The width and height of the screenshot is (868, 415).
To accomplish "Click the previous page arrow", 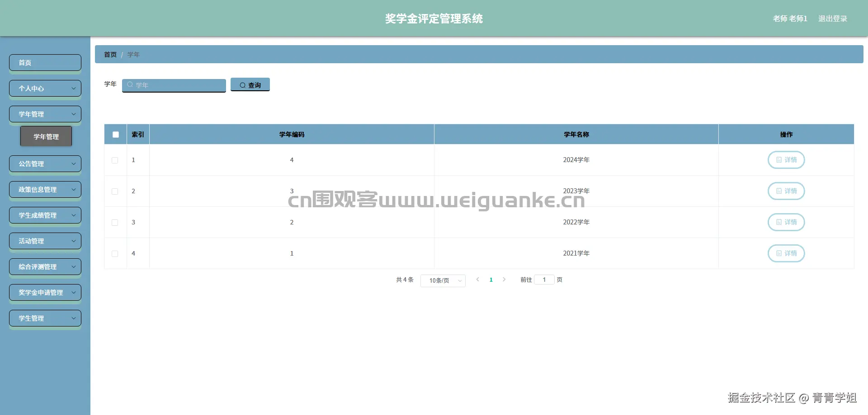I will (478, 280).
